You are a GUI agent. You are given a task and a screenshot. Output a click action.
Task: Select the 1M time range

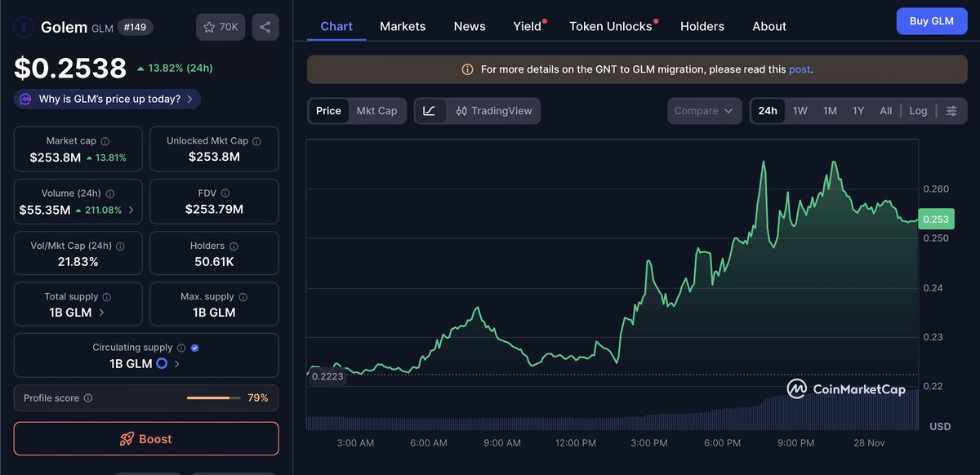tap(830, 111)
